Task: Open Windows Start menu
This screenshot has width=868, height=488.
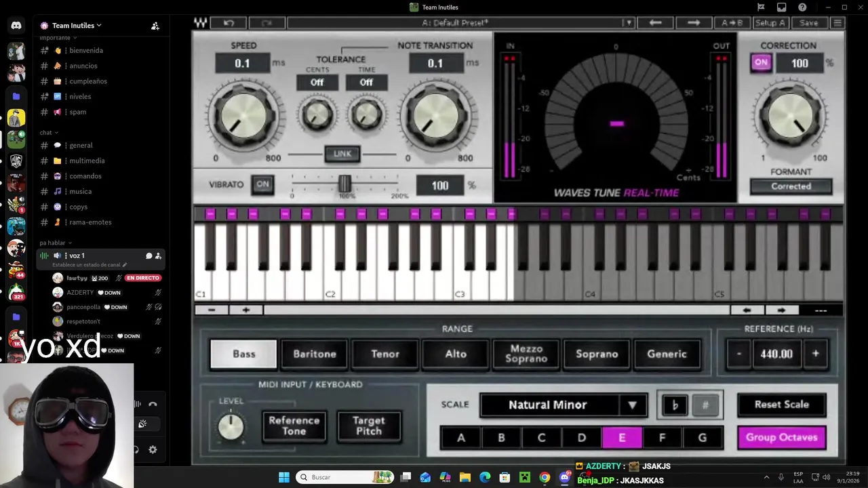Action: tap(284, 477)
